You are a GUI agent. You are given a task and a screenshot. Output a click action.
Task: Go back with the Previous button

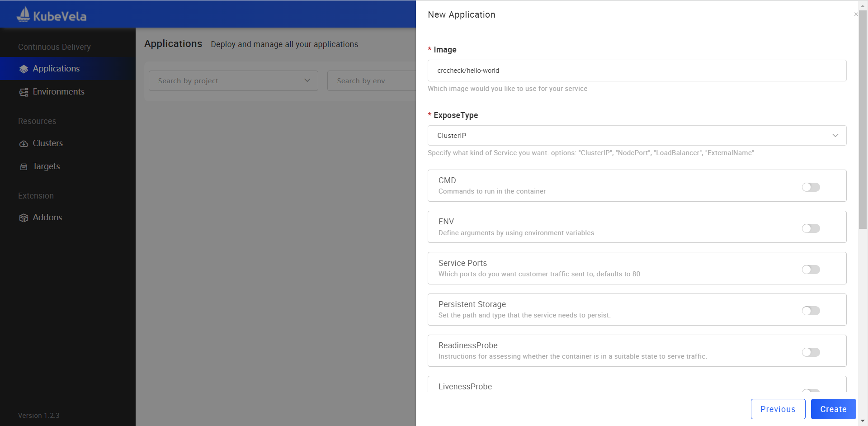[778, 409]
